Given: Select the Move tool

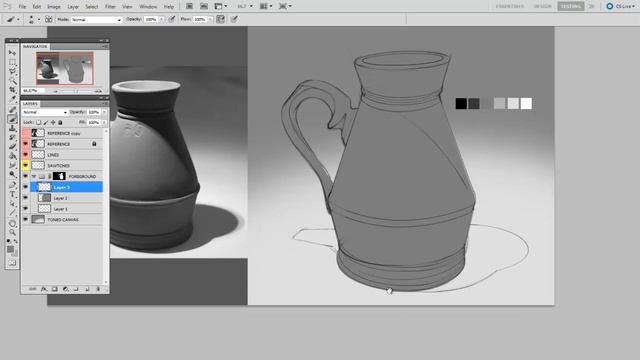Looking at the screenshot, I should (12, 53).
